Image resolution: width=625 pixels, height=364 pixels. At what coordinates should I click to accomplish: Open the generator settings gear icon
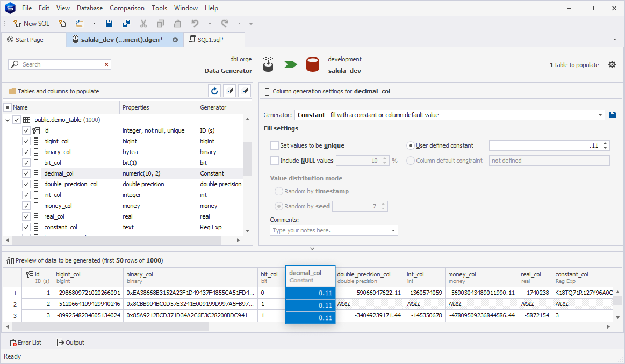point(612,64)
